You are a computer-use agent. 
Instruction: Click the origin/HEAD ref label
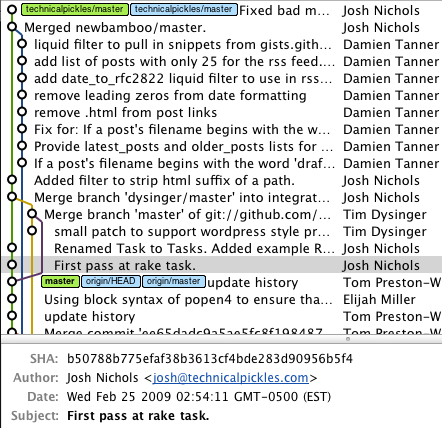tap(111, 281)
